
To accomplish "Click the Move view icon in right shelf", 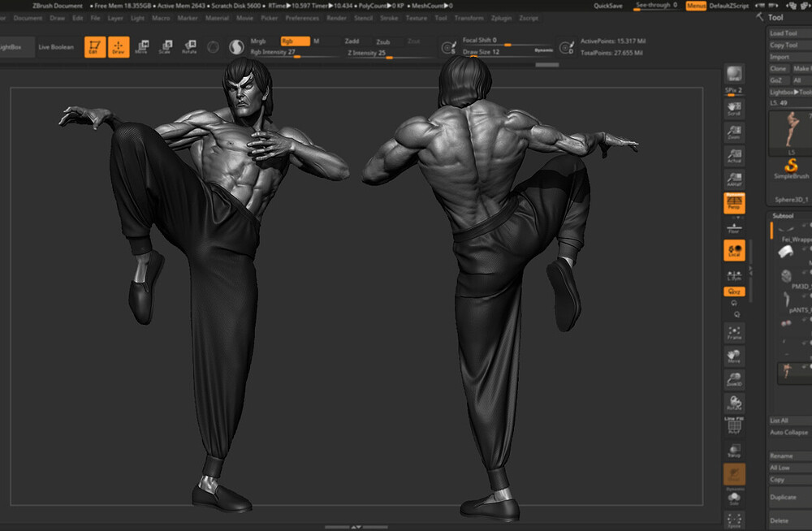I will click(x=734, y=356).
